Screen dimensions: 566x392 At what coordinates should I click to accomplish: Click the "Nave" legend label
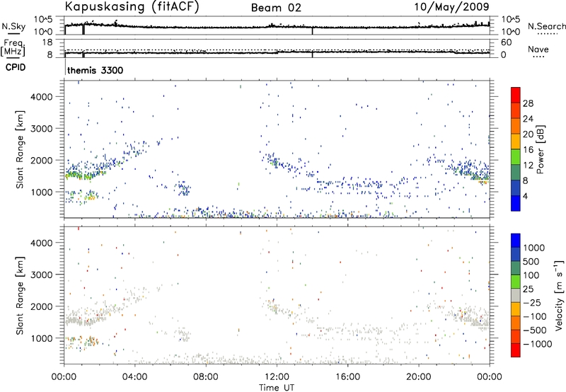coord(538,49)
